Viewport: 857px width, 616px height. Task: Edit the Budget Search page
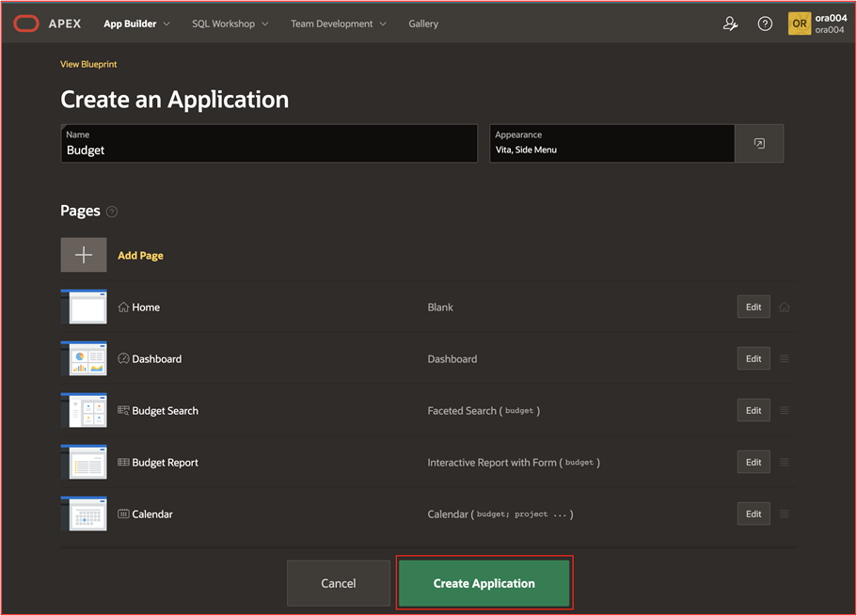click(754, 410)
